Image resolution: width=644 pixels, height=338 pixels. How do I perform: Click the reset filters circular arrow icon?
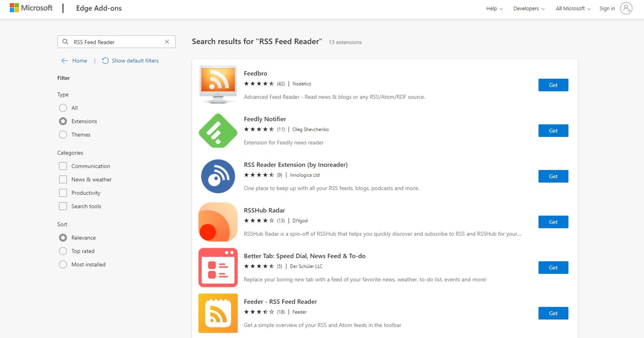pyautogui.click(x=105, y=61)
